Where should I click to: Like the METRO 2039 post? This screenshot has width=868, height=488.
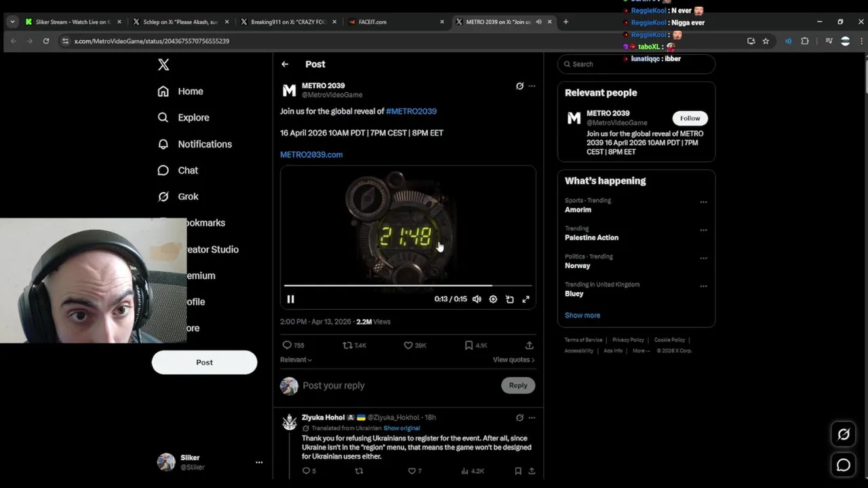(414, 345)
